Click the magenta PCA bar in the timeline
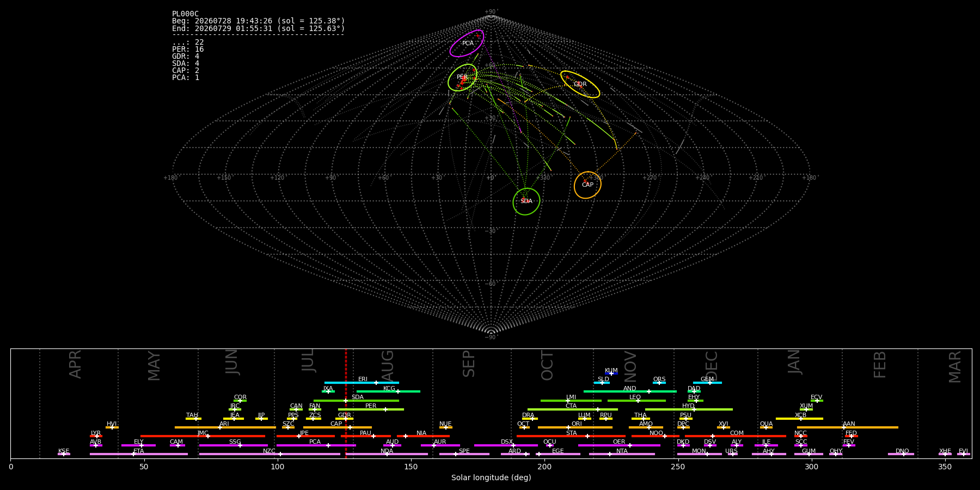This screenshot has width=980, height=490. click(x=316, y=445)
